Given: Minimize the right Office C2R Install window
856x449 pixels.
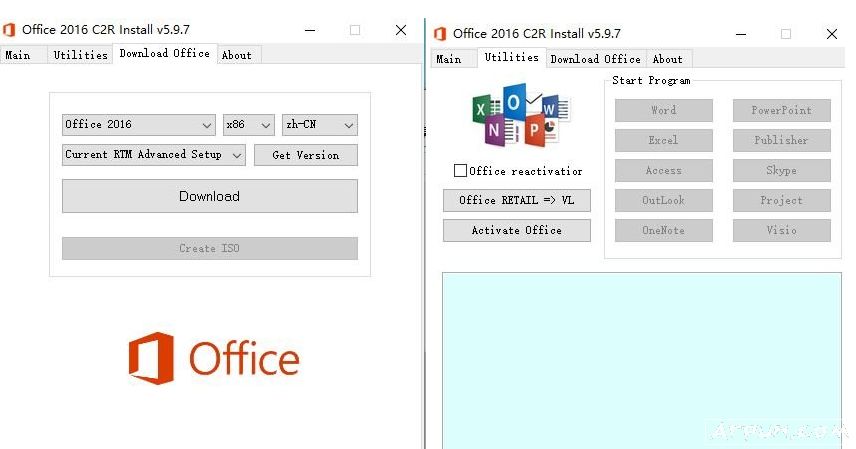Looking at the screenshot, I should (741, 34).
